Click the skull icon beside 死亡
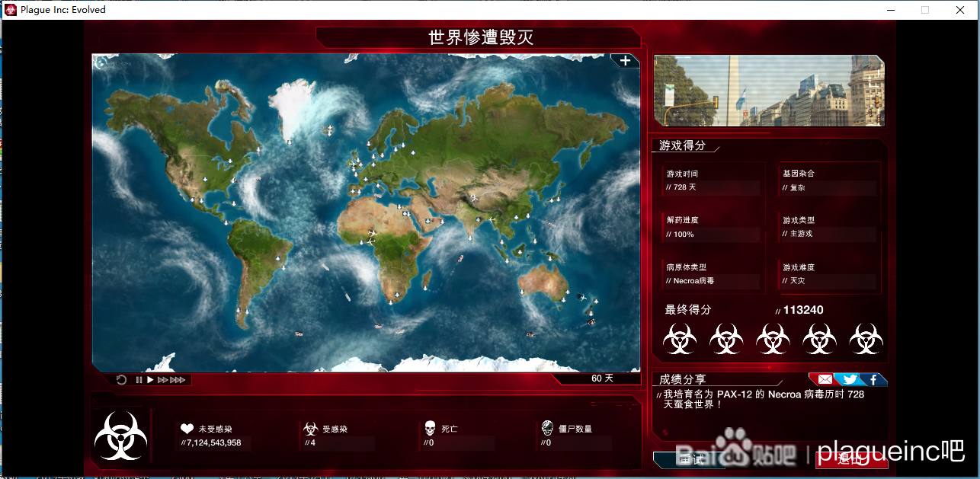The width and height of the screenshot is (980, 479). (x=430, y=429)
